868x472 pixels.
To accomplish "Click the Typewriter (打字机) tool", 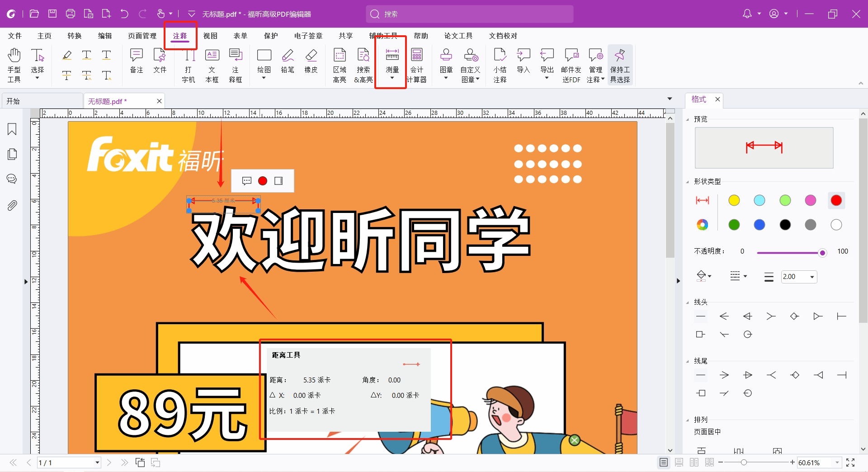I will click(189, 65).
